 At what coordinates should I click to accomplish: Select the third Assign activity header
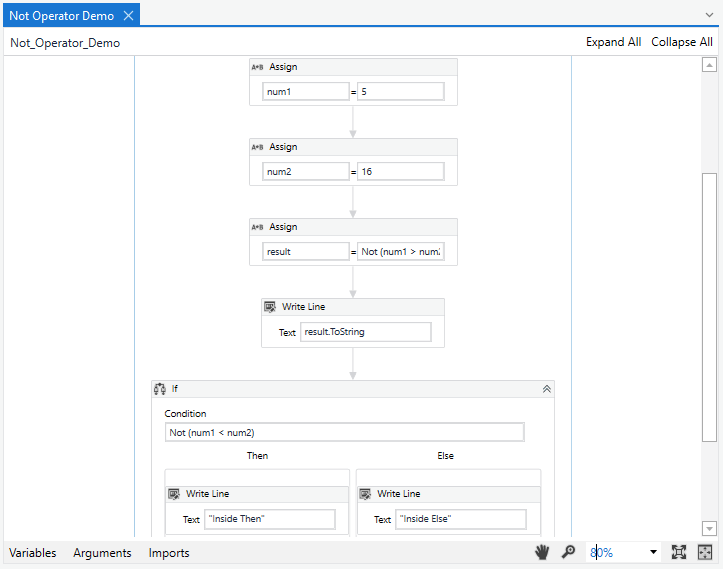(x=353, y=227)
